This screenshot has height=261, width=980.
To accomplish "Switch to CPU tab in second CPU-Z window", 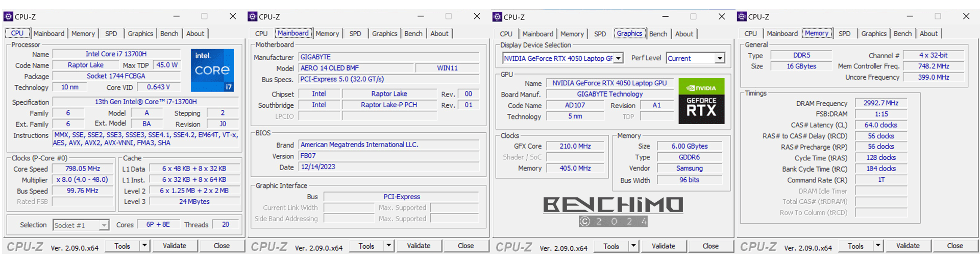I will point(261,34).
